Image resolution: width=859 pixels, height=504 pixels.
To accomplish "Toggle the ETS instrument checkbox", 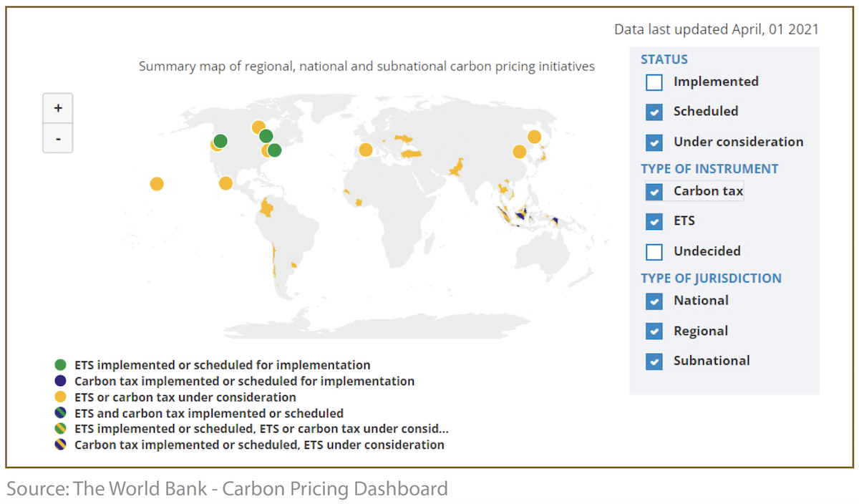I will (654, 221).
